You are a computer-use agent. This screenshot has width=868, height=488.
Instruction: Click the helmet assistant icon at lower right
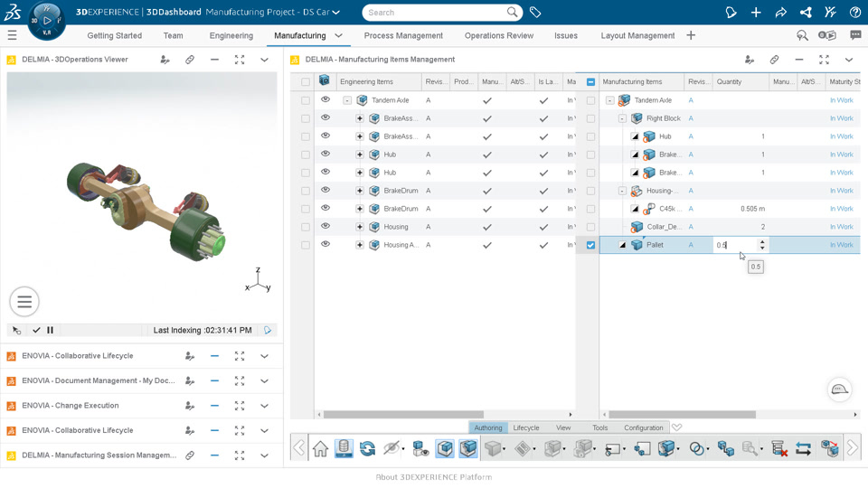(839, 389)
